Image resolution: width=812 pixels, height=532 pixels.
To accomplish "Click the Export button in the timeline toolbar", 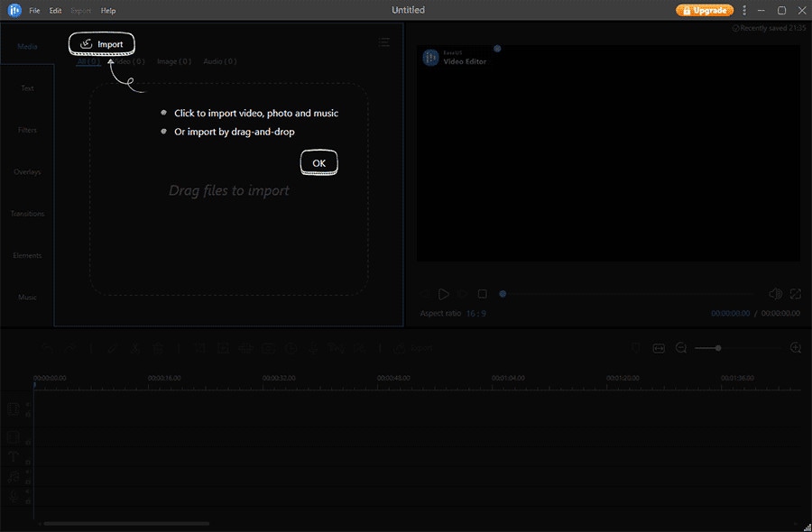I will (x=412, y=349).
